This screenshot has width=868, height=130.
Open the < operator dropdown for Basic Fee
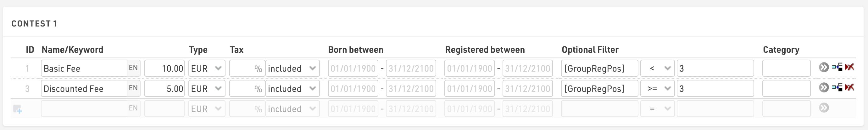[657, 68]
